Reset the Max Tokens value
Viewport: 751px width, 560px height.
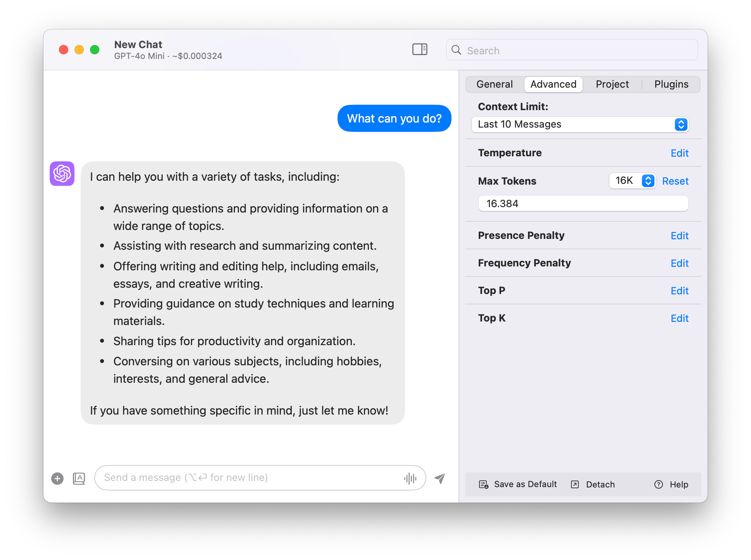click(675, 181)
